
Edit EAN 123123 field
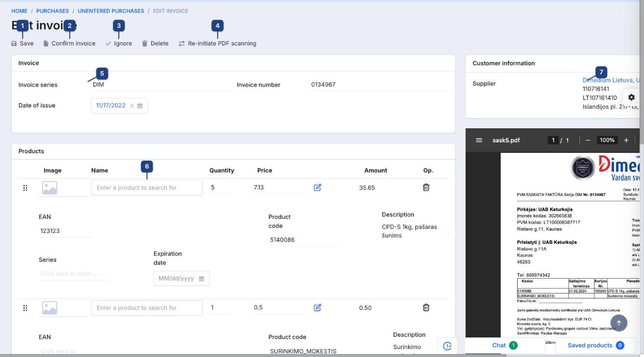point(66,231)
